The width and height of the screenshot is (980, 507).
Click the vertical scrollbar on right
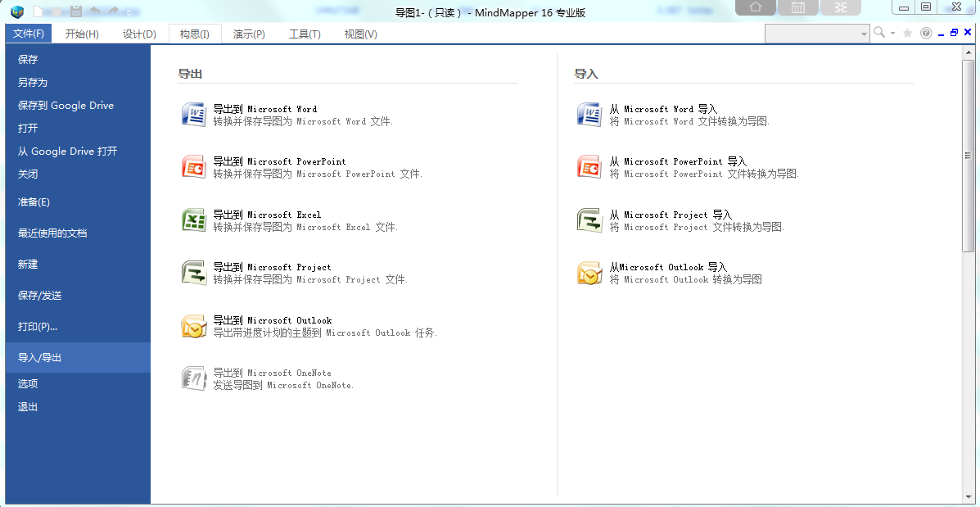(968, 156)
